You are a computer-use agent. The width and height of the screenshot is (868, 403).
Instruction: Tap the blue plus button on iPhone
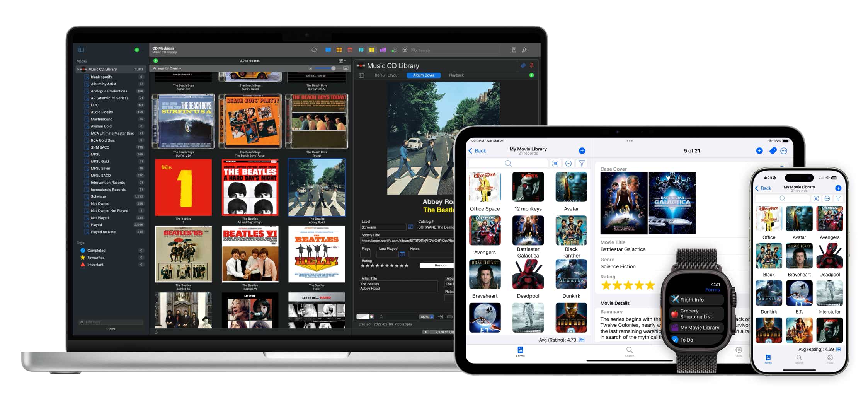click(838, 188)
